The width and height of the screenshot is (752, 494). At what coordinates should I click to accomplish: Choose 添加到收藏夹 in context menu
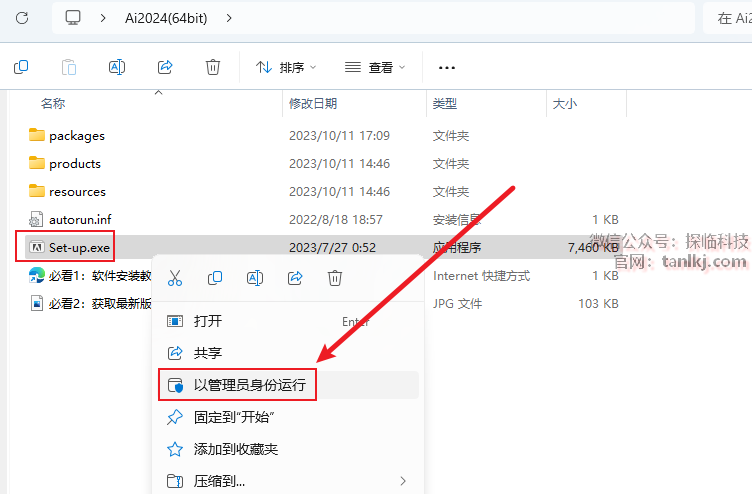(289, 449)
